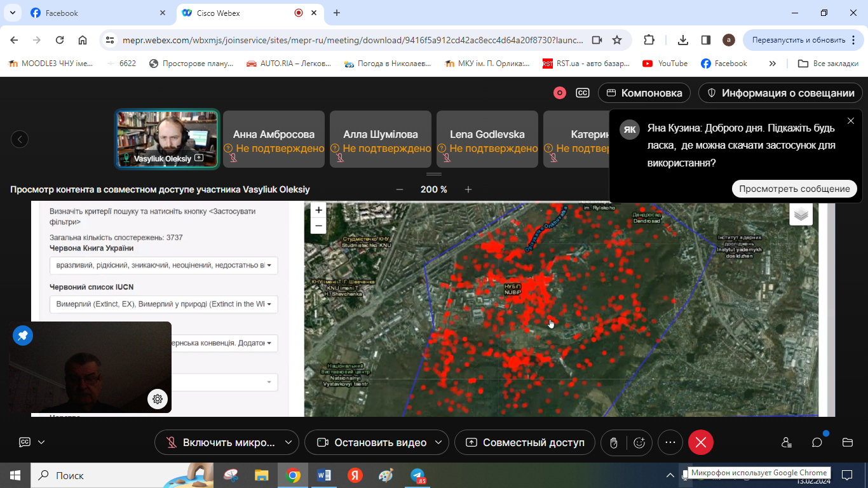Expand the captions options chevron

point(41,442)
